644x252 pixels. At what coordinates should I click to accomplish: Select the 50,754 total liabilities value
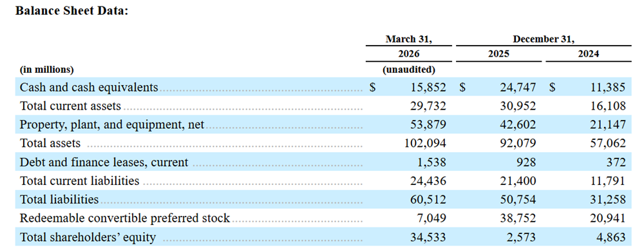(x=518, y=199)
